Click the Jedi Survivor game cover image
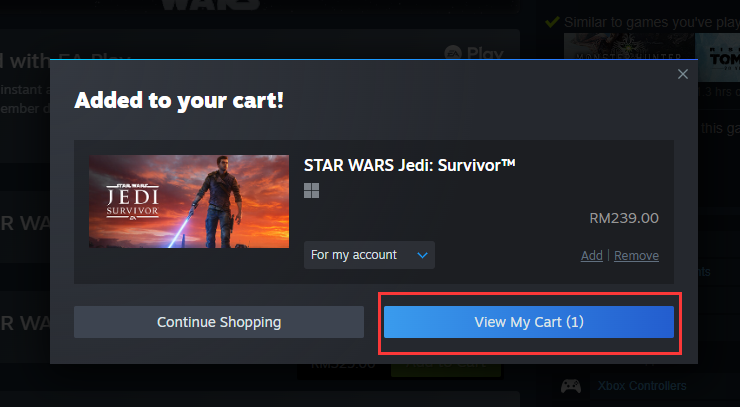 pos(189,202)
